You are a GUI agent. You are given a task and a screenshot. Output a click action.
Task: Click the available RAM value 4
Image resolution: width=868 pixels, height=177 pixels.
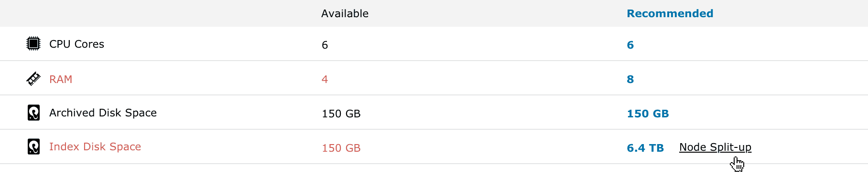(325, 79)
